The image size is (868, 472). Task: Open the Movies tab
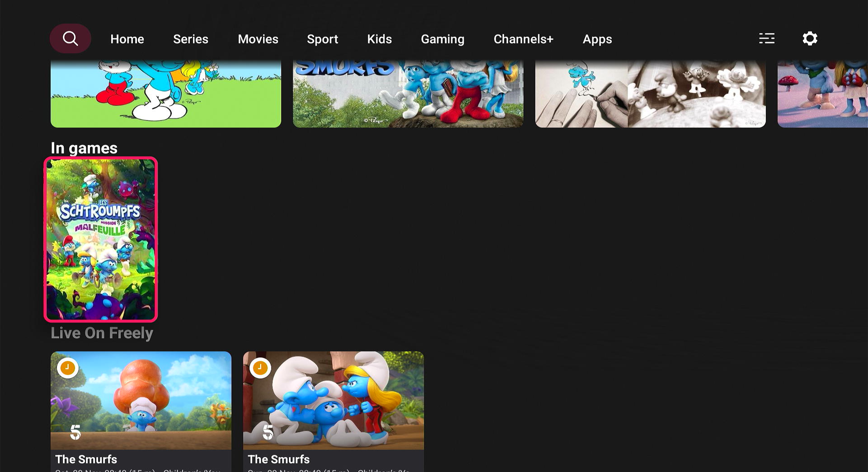pos(258,39)
